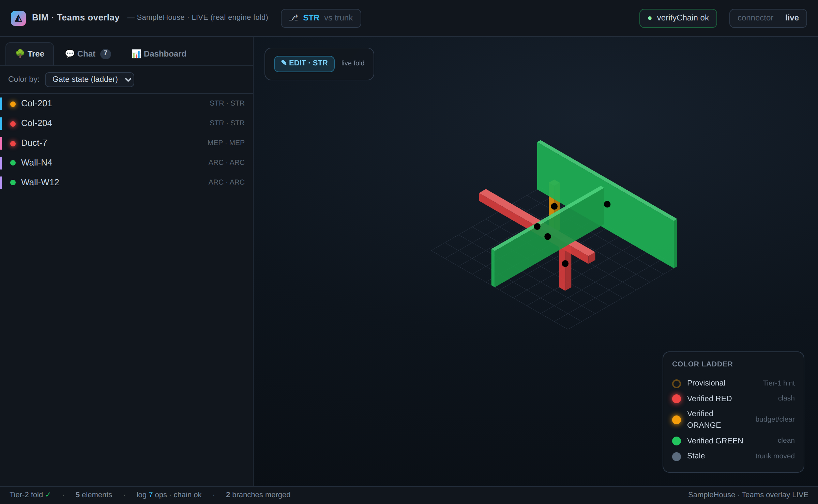Open the Dashboard tab
Screen dimensions: 818x504
159,54
